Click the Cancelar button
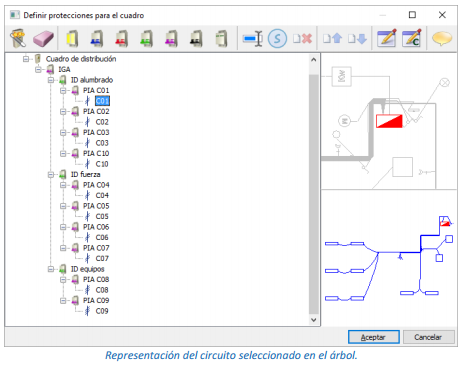This screenshot has height=367, width=465. pos(428,337)
